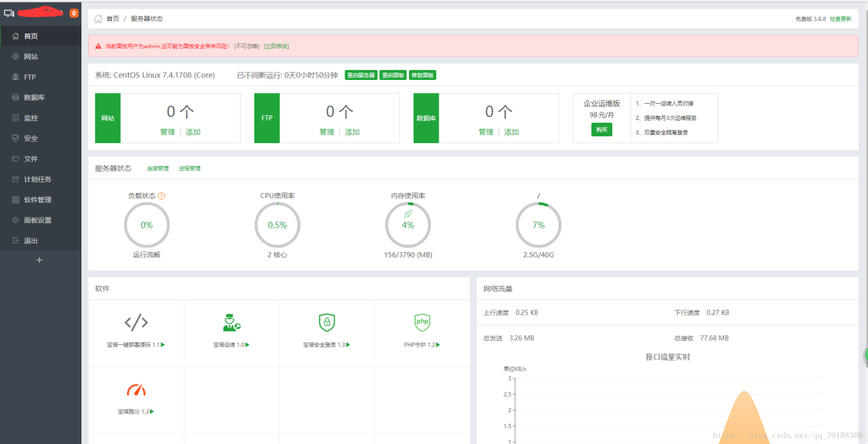
Task: Open the 宝塔跑分 speedometer icon
Action: pos(136,390)
